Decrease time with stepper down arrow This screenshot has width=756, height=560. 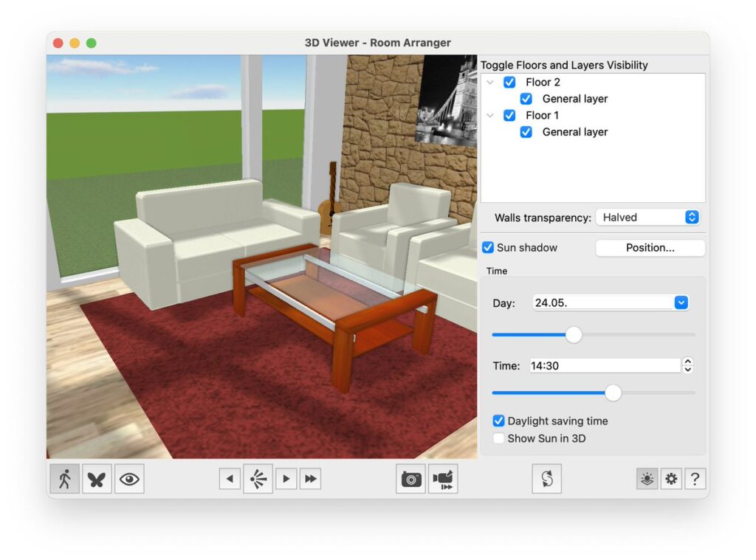[688, 370]
